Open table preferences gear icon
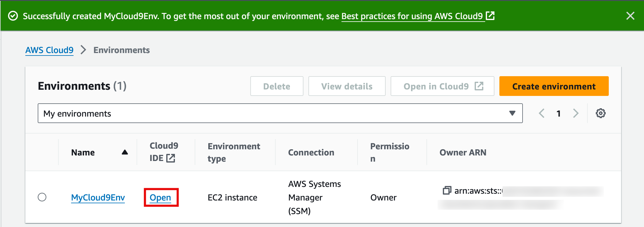The width and height of the screenshot is (644, 227). [x=600, y=113]
